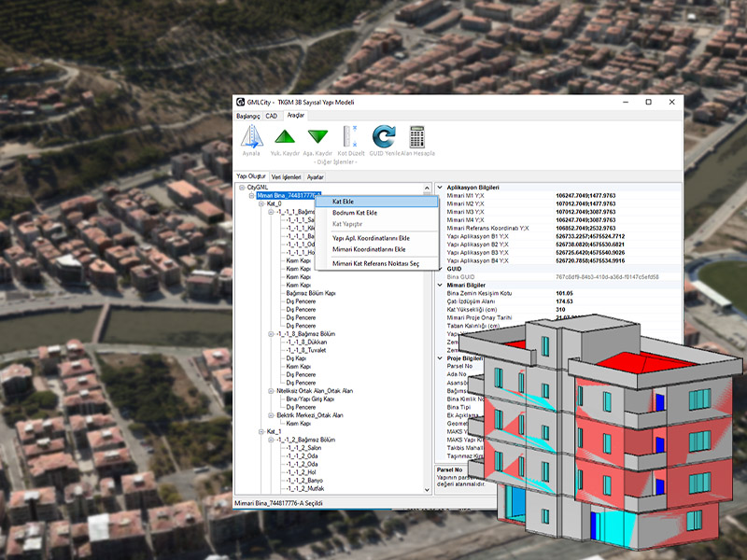Collapse the Kat_0 tree node

[261, 203]
